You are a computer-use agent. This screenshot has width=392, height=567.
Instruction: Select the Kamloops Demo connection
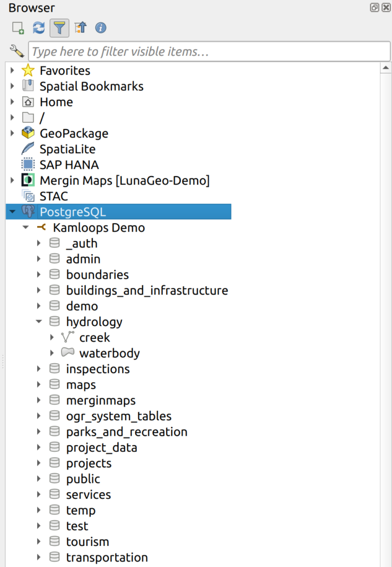(x=99, y=228)
